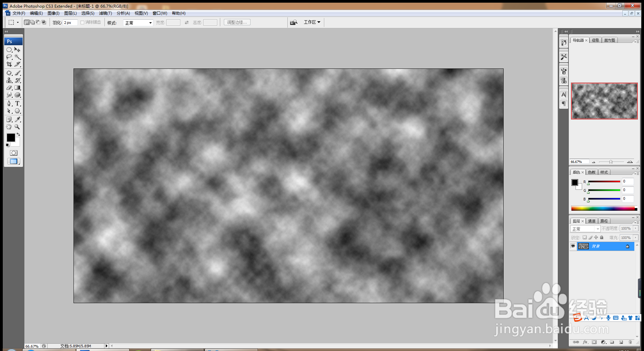
Task: Select the Eraser tool
Action: point(9,87)
